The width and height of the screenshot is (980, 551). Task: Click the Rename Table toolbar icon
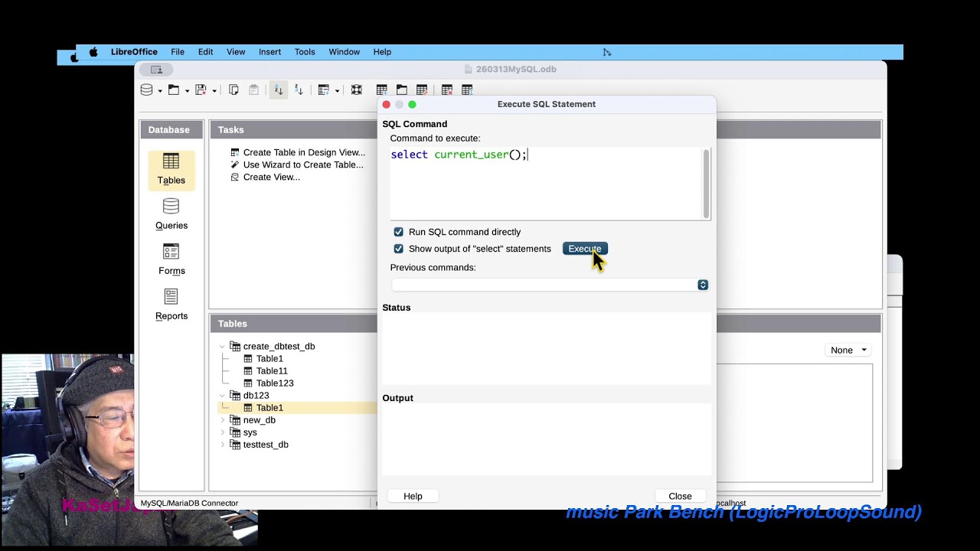click(467, 90)
